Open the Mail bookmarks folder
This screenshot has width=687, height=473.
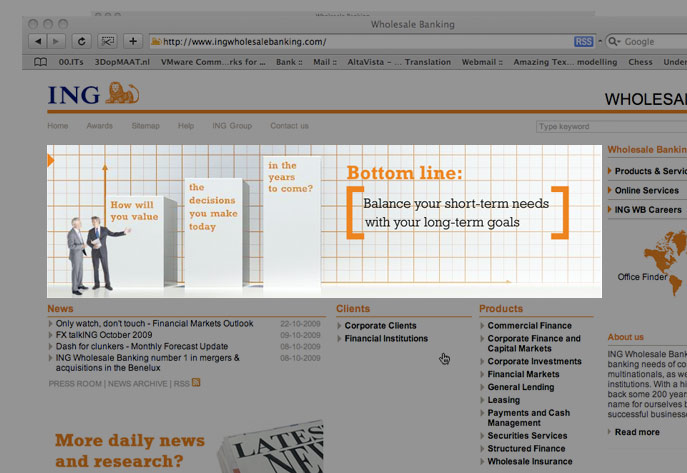tap(325, 62)
